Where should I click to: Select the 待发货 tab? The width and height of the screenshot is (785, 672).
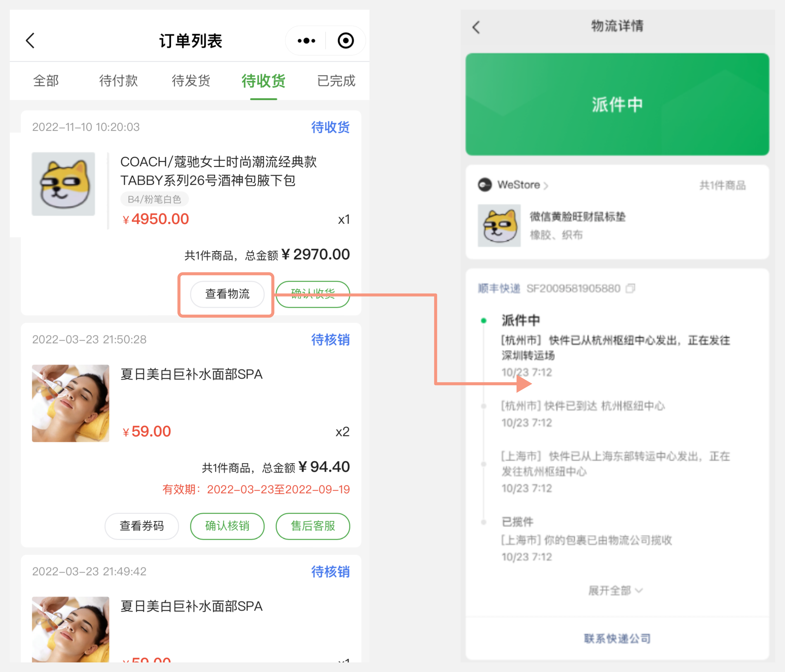click(191, 81)
